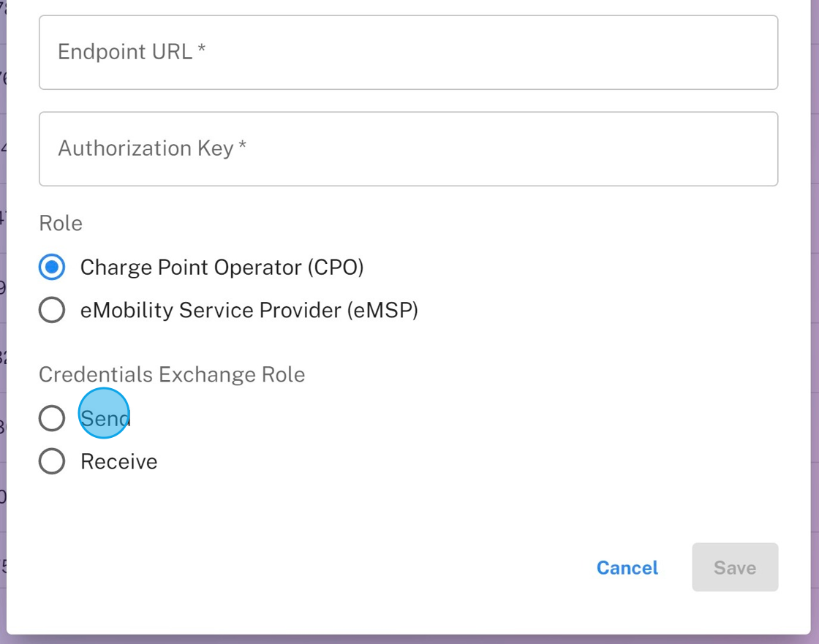Click the "Credentials Exchange Role" section heading

tap(172, 374)
